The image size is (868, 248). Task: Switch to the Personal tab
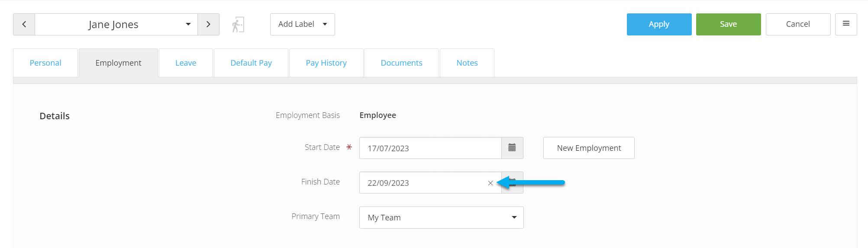pyautogui.click(x=45, y=63)
